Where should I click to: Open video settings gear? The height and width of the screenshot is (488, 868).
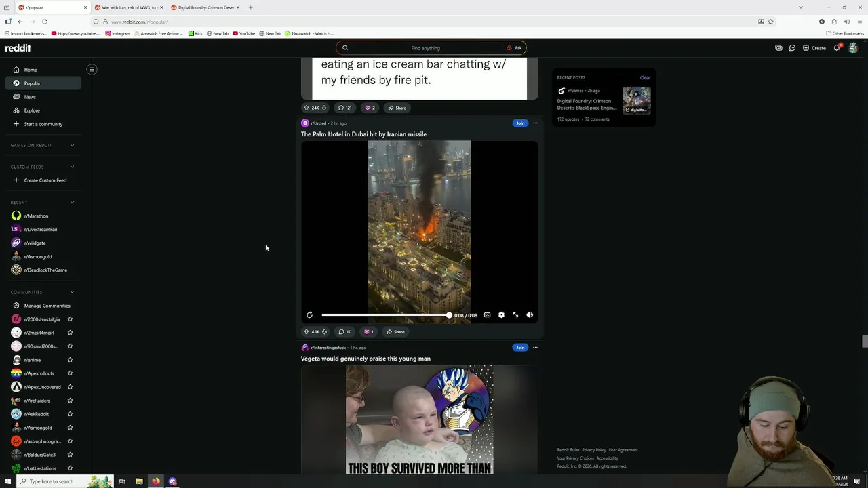tap(501, 315)
